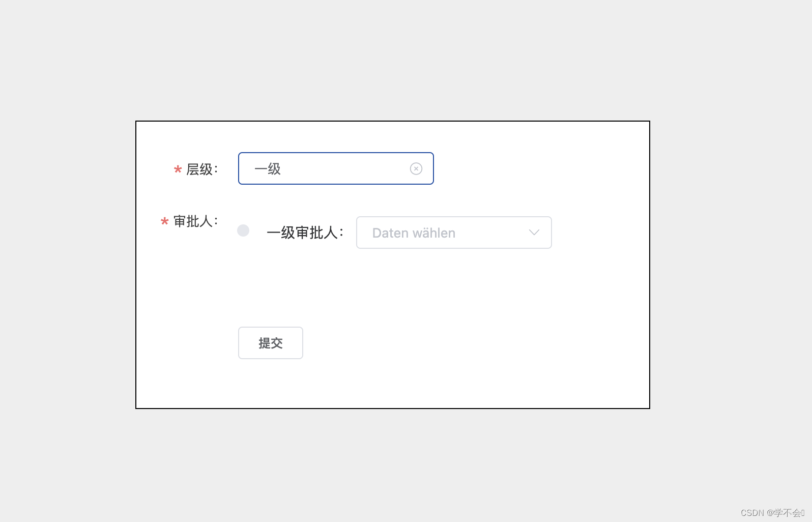Expand the dropdown via the chevron arrow
812x522 pixels.
[x=534, y=233]
